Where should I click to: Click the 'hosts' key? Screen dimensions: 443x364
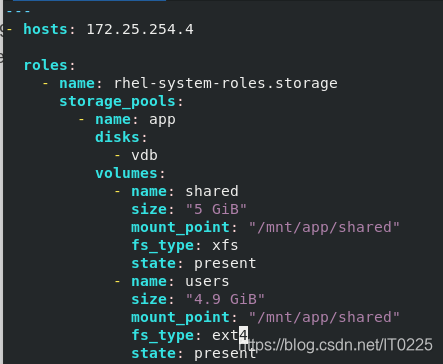pyautogui.click(x=45, y=29)
